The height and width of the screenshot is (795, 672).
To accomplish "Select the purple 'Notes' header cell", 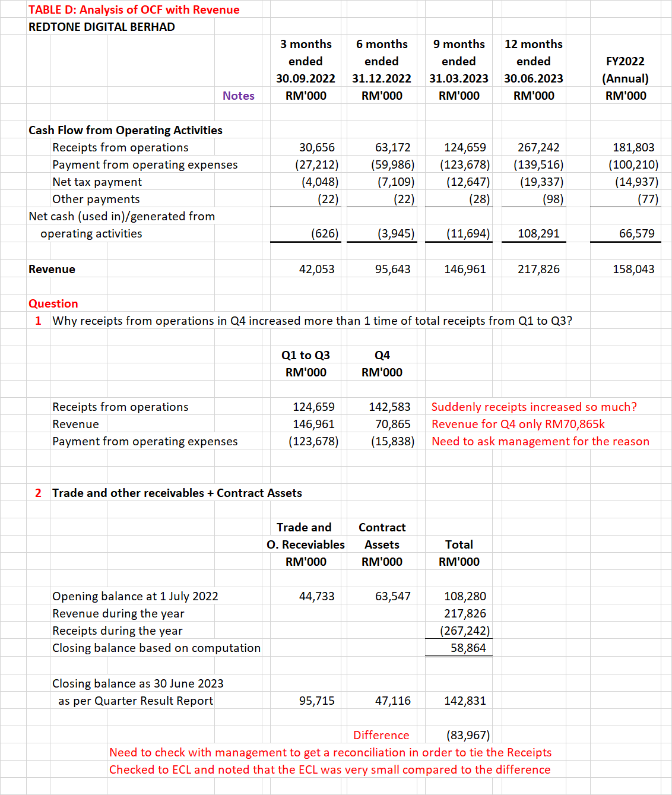I will click(239, 96).
